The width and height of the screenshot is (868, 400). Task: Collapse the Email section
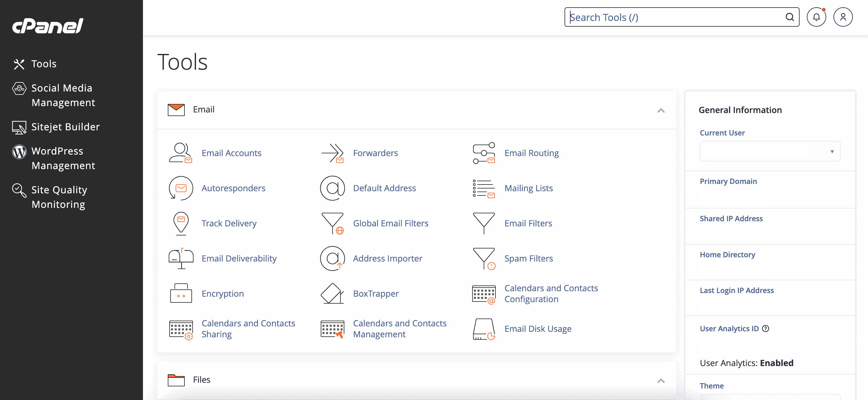click(661, 111)
